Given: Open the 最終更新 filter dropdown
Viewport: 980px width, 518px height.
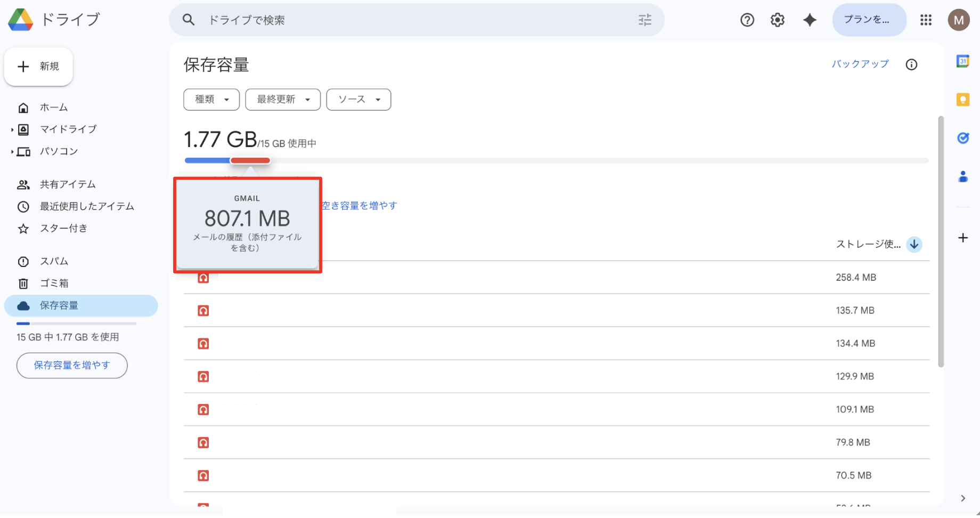Looking at the screenshot, I should (x=283, y=100).
